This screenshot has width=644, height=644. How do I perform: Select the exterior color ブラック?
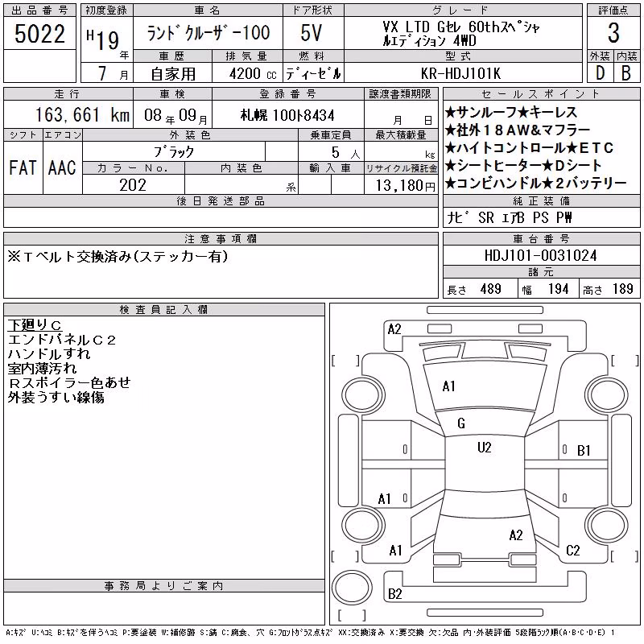tap(174, 152)
